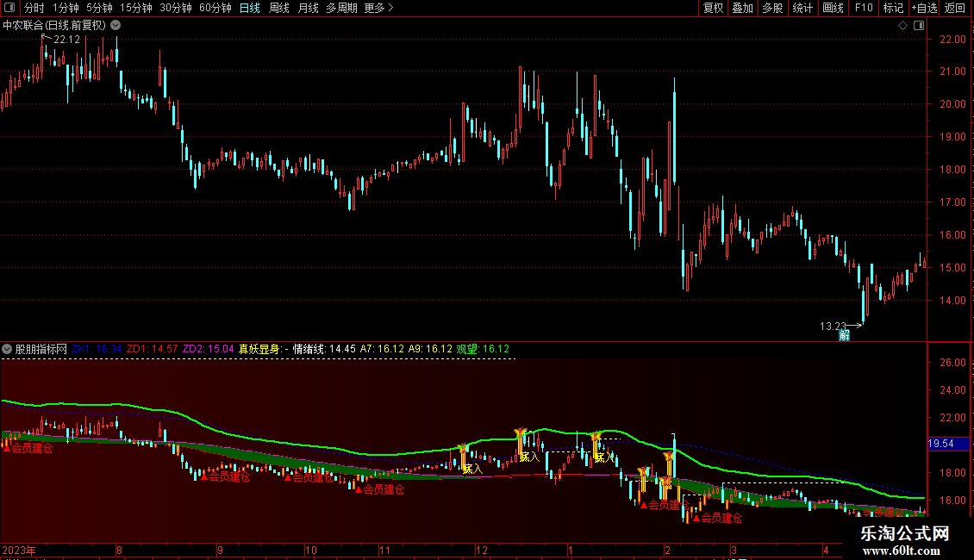Click the ZK1: 16.34 indicator value
The width and height of the screenshot is (974, 560).
(97, 349)
